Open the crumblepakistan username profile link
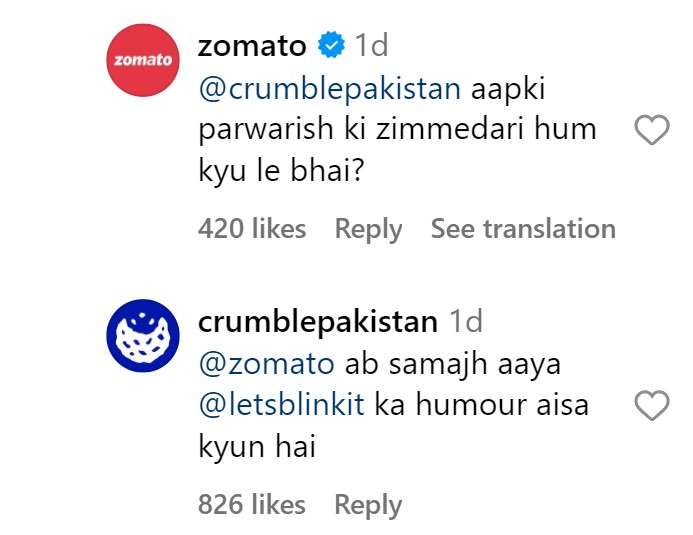The width and height of the screenshot is (693, 535). tap(318, 321)
